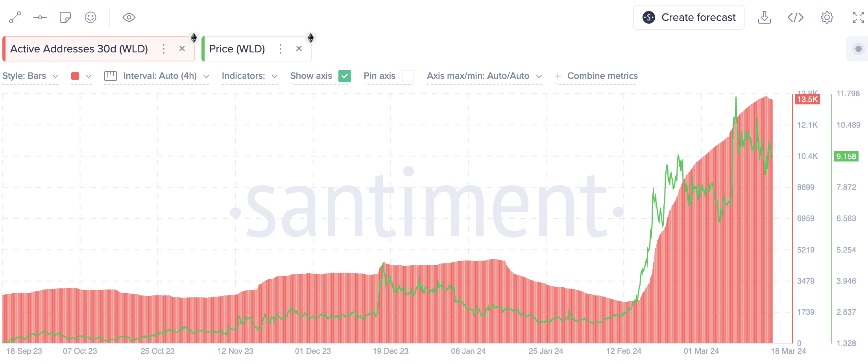Open Price (WLD) metric options menu
The image size is (868, 364).
[x=281, y=49]
